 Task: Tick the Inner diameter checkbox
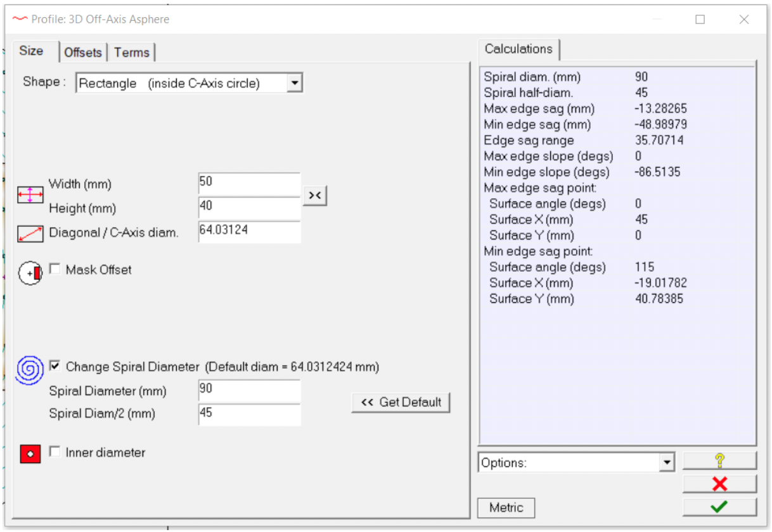click(x=55, y=452)
